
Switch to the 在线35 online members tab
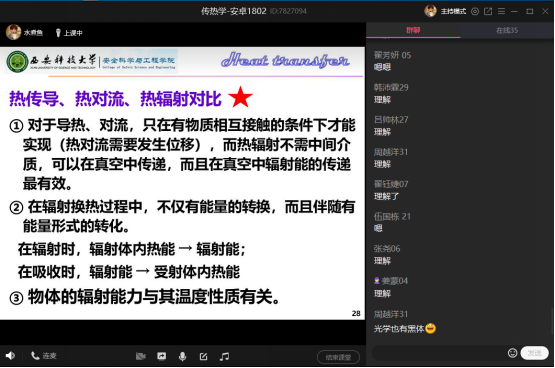[507, 30]
